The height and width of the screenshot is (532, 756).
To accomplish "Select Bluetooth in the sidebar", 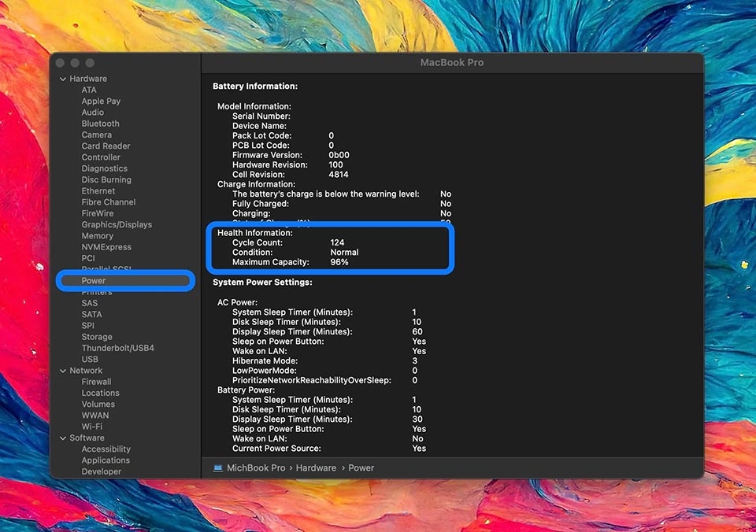I will click(100, 123).
